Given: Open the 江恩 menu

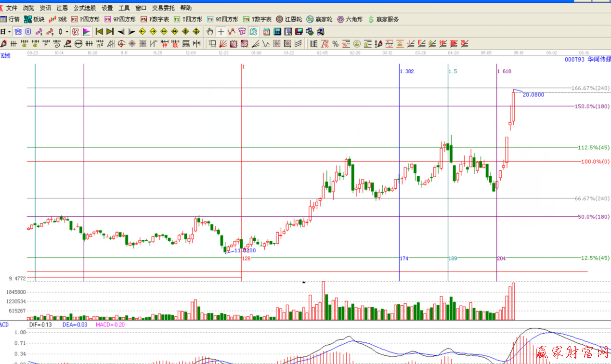Looking at the screenshot, I should [62, 8].
